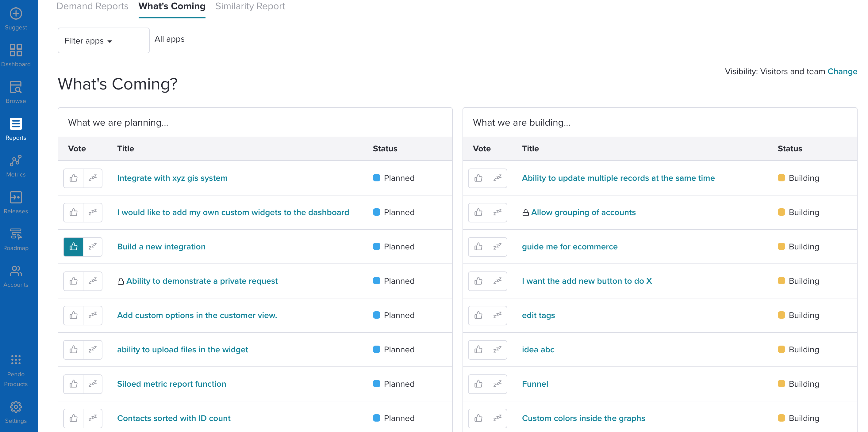
Task: Upvote 'Integrate with xyz gis system'
Action: coord(73,178)
